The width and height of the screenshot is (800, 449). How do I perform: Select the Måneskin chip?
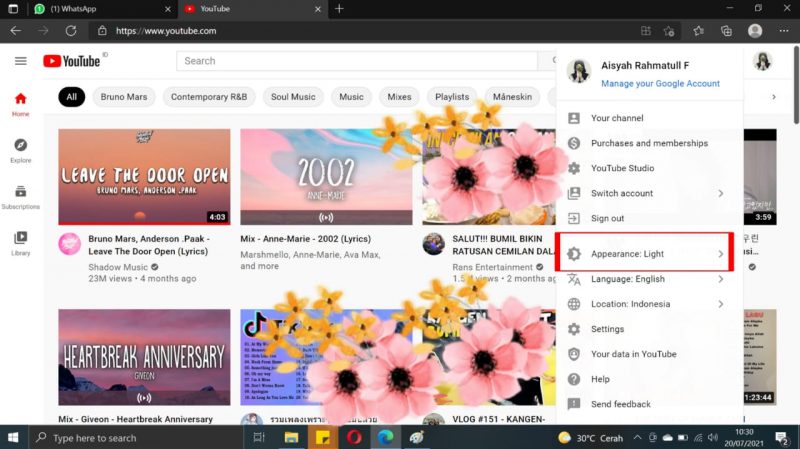click(512, 96)
